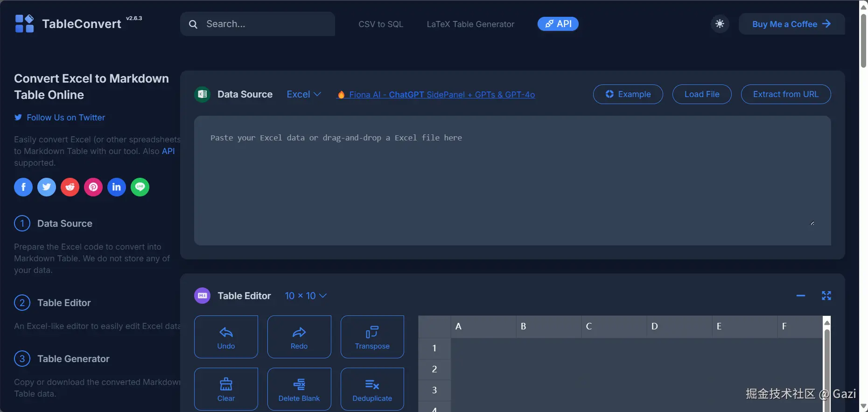
Task: Minimize the Table Editor panel
Action: click(801, 296)
